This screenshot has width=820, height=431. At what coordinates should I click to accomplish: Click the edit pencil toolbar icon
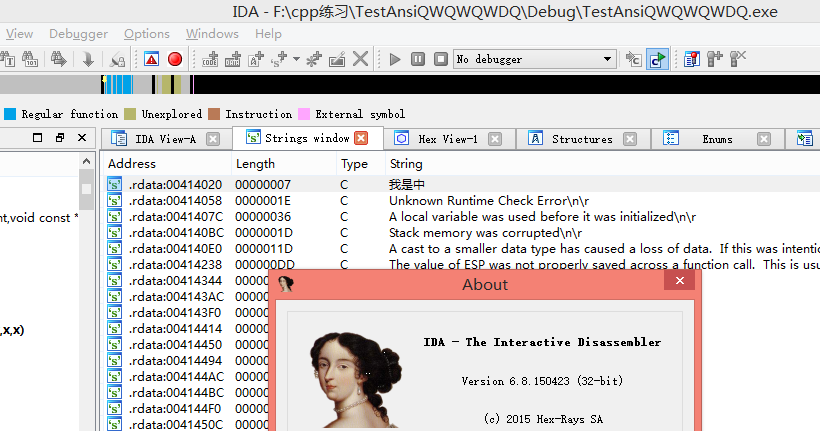337,59
